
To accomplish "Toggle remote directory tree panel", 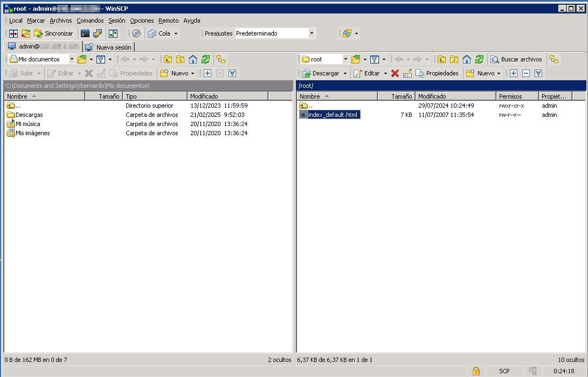I will (554, 59).
